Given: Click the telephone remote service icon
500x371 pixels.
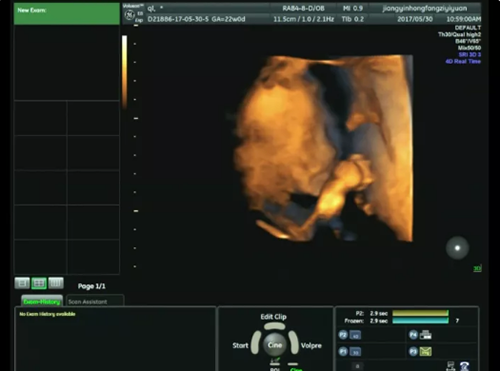Looking at the screenshot, I should (x=465, y=366).
